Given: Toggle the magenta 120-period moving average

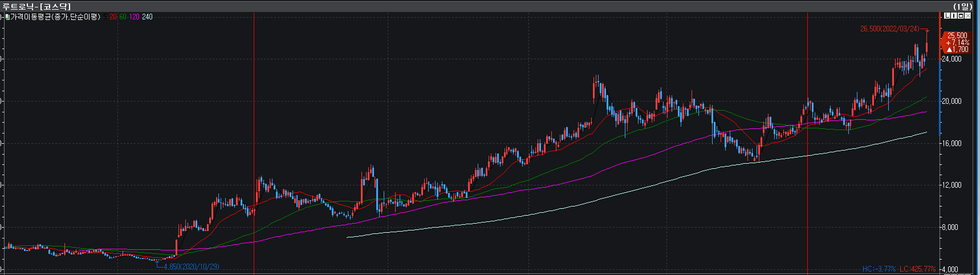Looking at the screenshot, I should (x=134, y=17).
